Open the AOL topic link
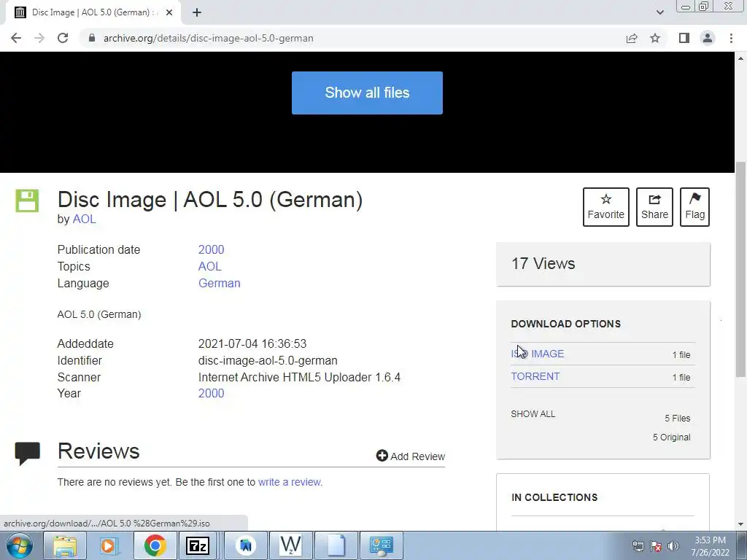 [x=209, y=266]
